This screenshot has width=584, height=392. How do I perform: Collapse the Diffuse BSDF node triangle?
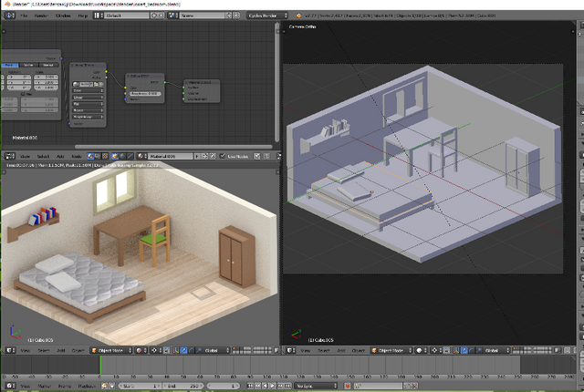coord(128,76)
